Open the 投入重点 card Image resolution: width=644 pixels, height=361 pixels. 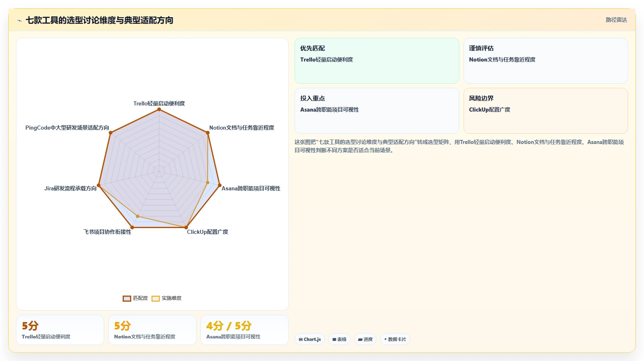coord(377,111)
